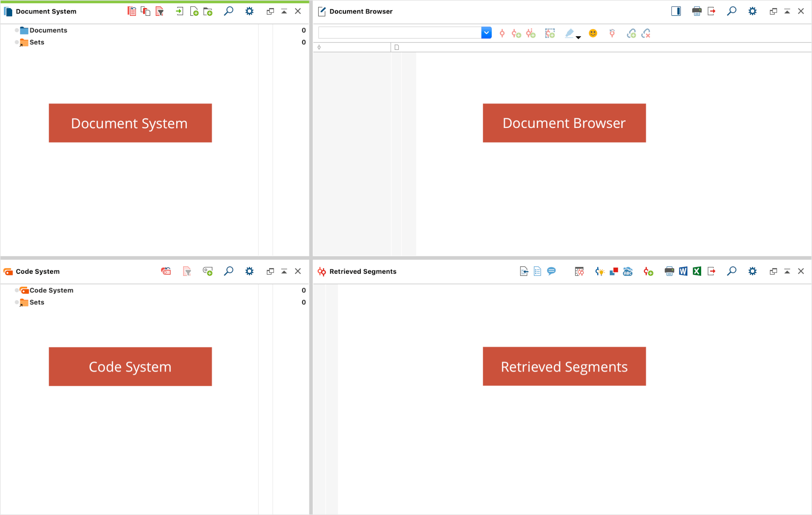Screen dimensions: 812x515
Task: Open search in Document System panel
Action: 229,11
